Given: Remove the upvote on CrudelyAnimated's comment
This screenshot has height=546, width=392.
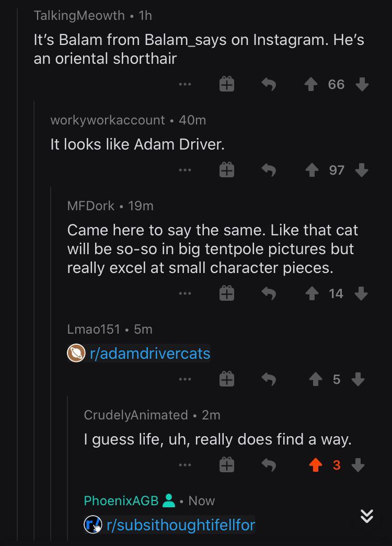Looking at the screenshot, I should point(316,465).
